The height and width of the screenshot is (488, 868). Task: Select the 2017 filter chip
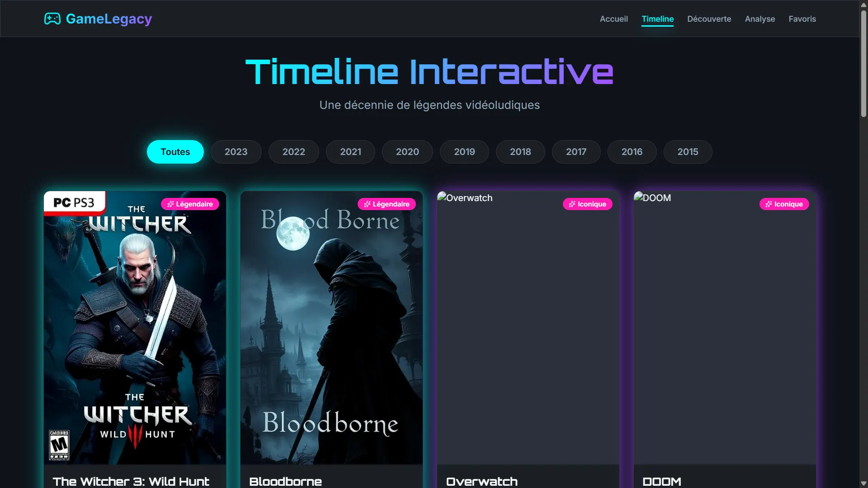tap(576, 152)
